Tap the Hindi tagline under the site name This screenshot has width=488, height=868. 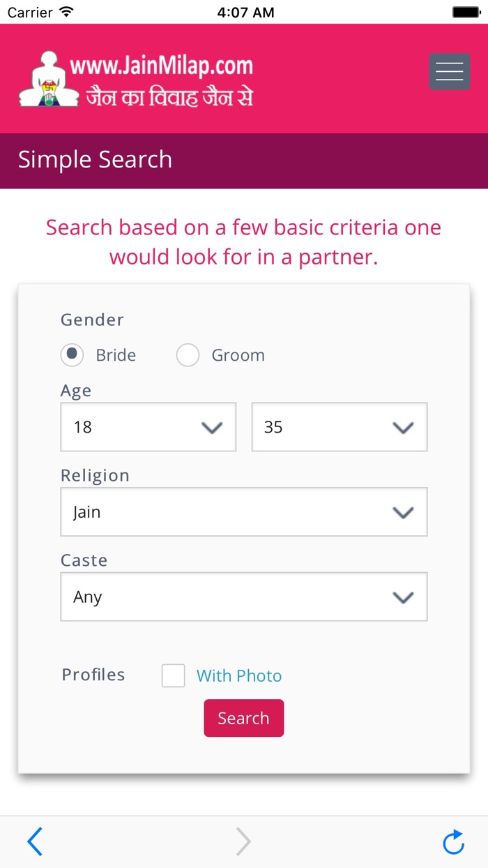point(169,96)
